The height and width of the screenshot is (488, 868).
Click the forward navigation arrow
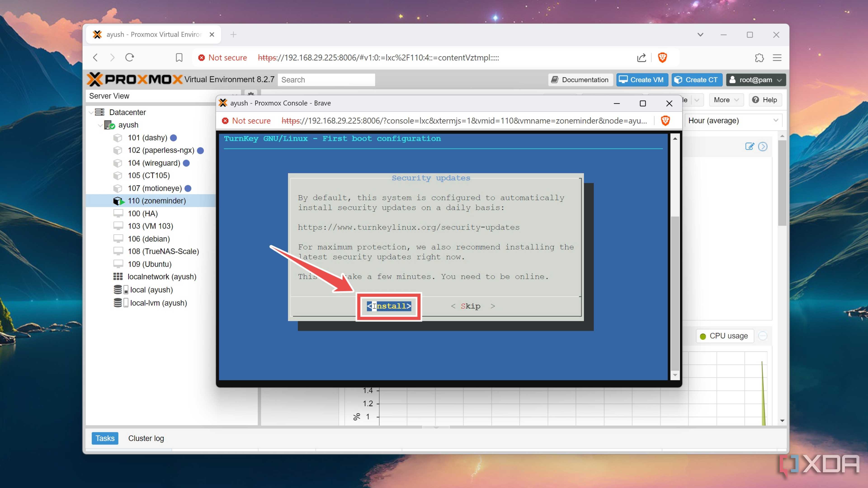point(112,58)
